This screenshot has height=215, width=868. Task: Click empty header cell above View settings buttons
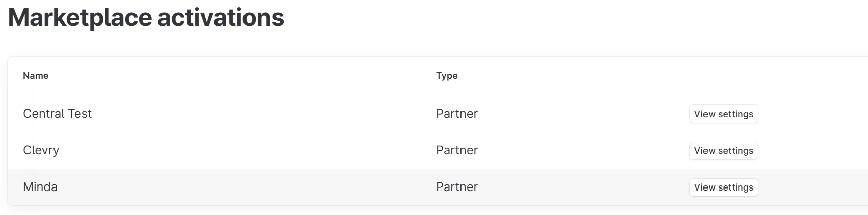pyautogui.click(x=723, y=76)
